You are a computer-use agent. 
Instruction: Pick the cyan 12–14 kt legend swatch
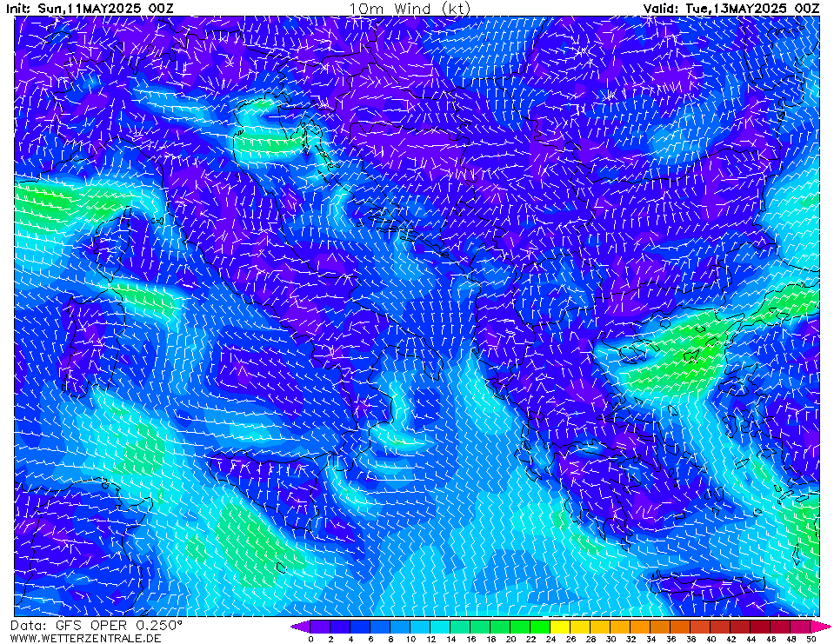tap(440, 627)
